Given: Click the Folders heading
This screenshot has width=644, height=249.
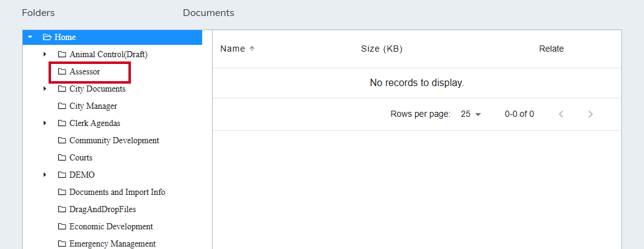Looking at the screenshot, I should [x=38, y=13].
